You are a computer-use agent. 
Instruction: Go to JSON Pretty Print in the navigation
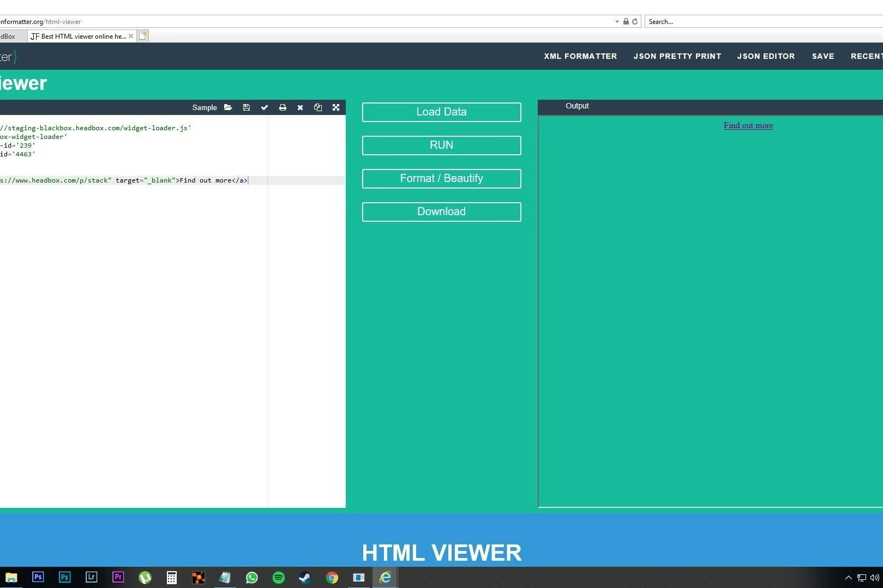pyautogui.click(x=677, y=56)
